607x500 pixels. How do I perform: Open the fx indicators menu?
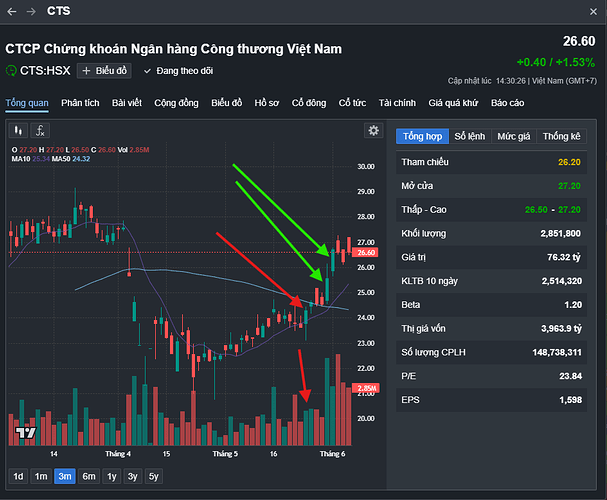tap(40, 130)
